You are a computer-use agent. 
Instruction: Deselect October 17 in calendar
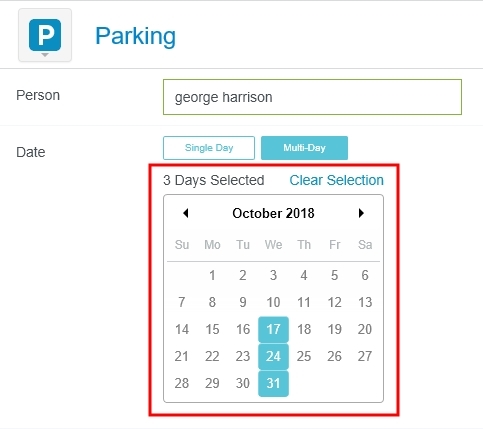pyautogui.click(x=273, y=329)
